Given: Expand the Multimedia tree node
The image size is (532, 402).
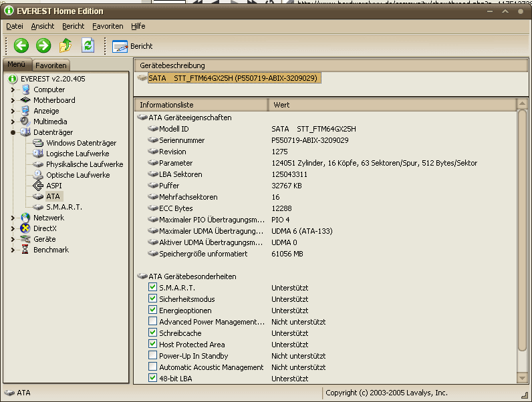Looking at the screenshot, I should 13,122.
